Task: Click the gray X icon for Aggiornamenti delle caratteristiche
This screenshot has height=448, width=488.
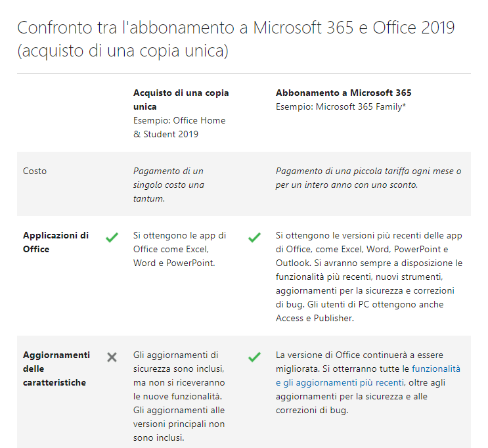Action: click(x=112, y=357)
